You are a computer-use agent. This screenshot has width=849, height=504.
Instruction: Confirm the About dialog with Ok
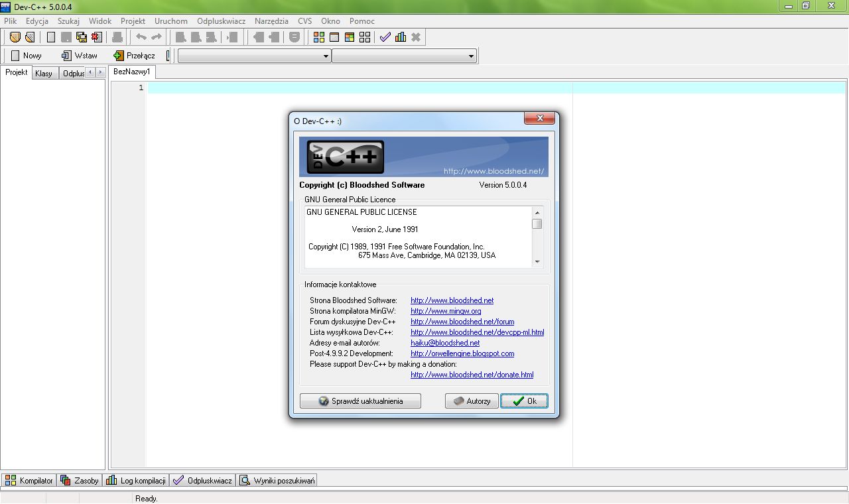[x=524, y=401]
